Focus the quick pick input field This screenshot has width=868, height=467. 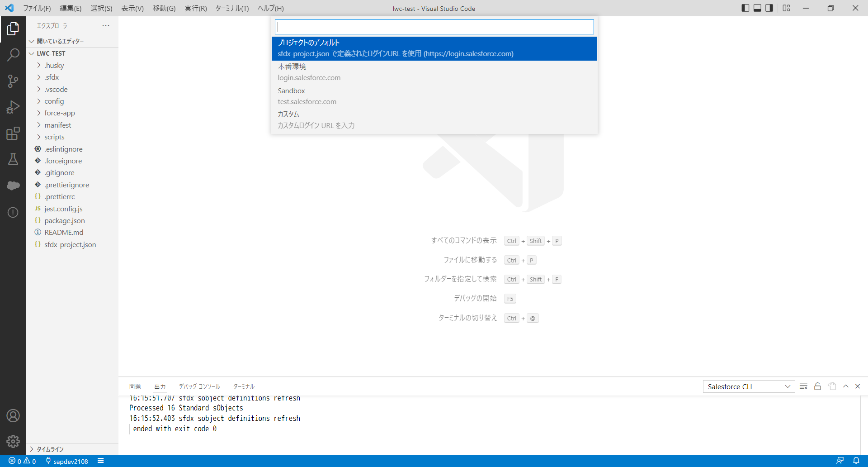(434, 27)
